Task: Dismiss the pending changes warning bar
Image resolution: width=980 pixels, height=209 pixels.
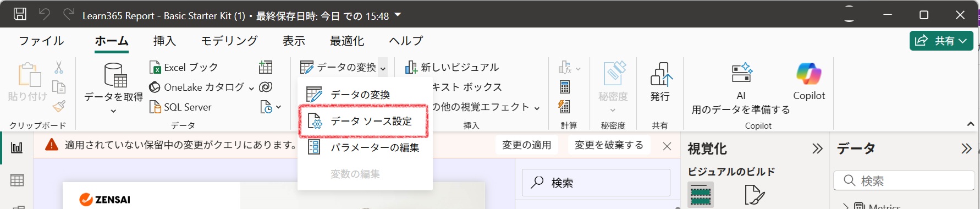Action: click(x=667, y=146)
